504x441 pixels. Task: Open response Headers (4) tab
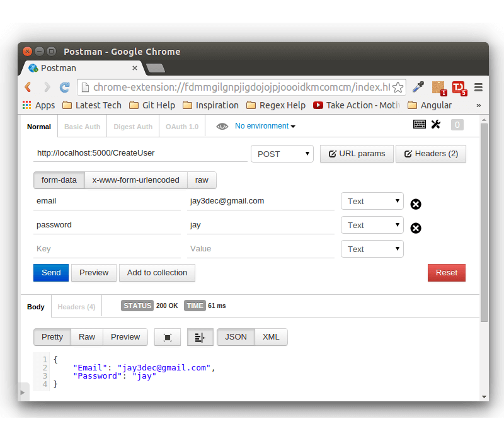pyautogui.click(x=76, y=307)
